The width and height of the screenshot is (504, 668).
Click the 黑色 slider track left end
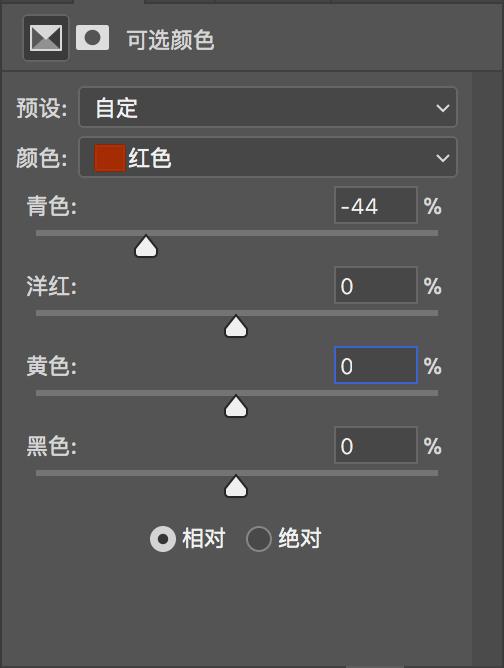(x=39, y=473)
